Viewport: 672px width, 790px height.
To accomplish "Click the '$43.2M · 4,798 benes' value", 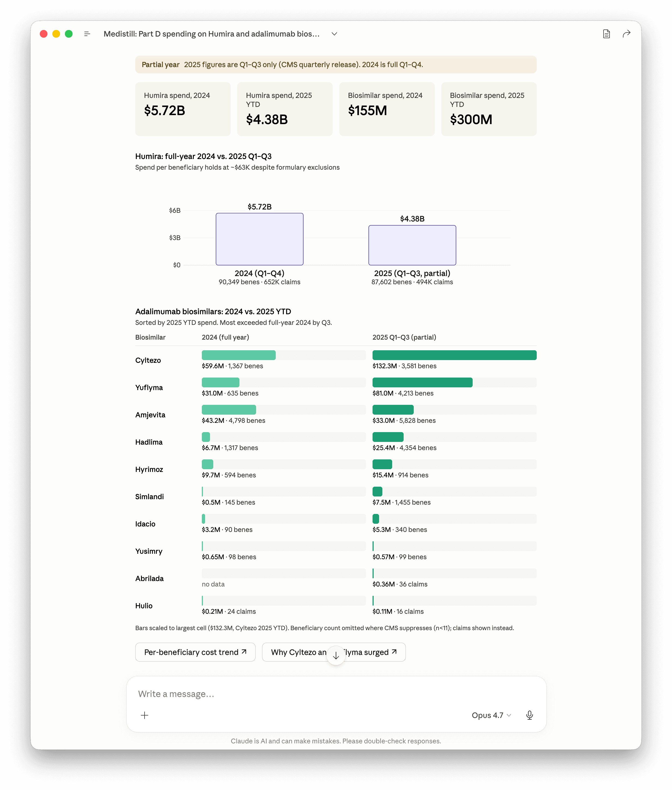I will click(x=233, y=420).
